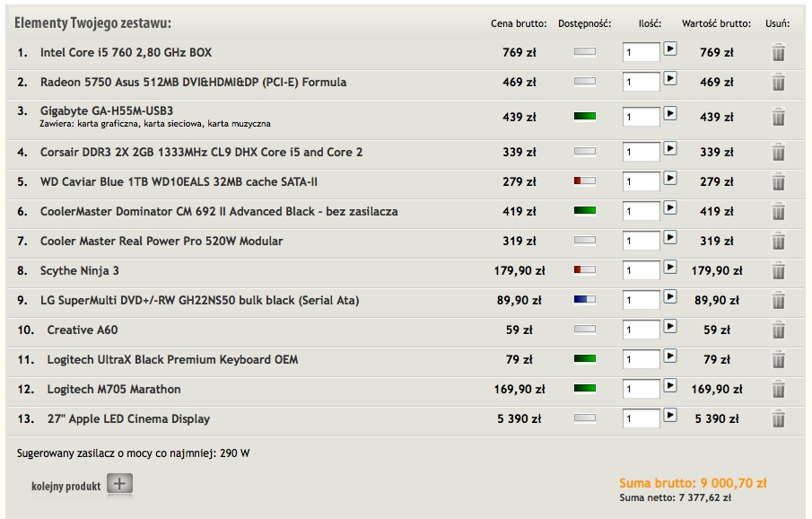Image resolution: width=812 pixels, height=519 pixels.
Task: Focus quantity field for Radeon 5750 Asus
Action: coord(642,82)
